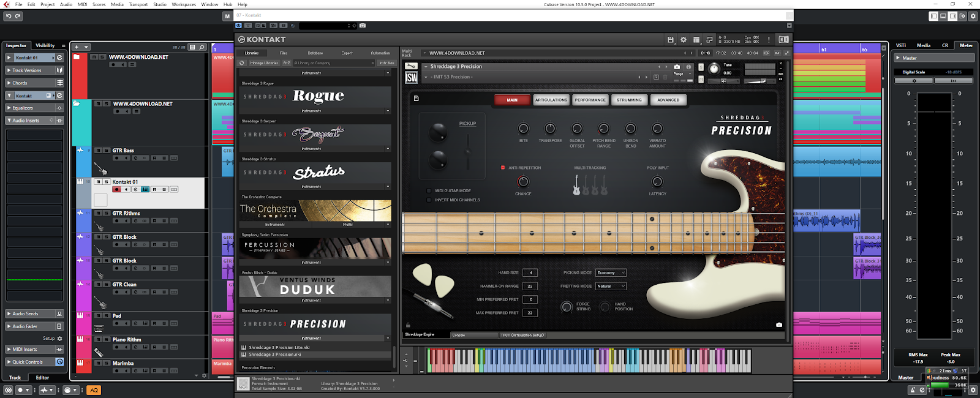Open Kontakt save/load files menu icon
Screen dimensions: 980x398
(x=671, y=39)
